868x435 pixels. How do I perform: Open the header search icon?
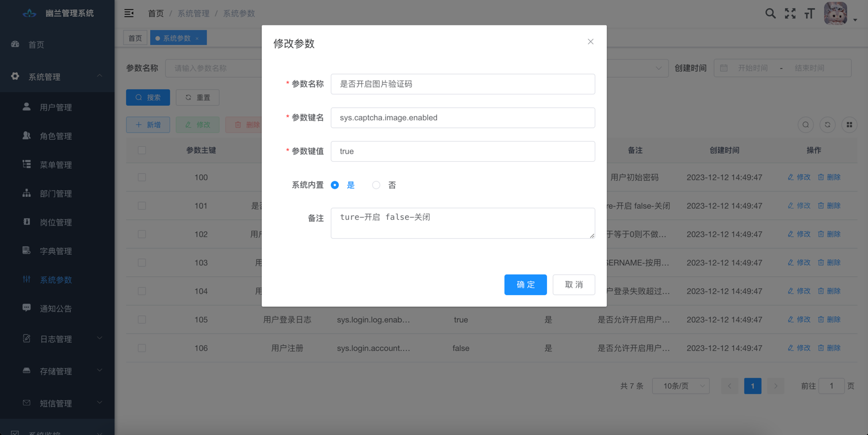[x=770, y=13]
